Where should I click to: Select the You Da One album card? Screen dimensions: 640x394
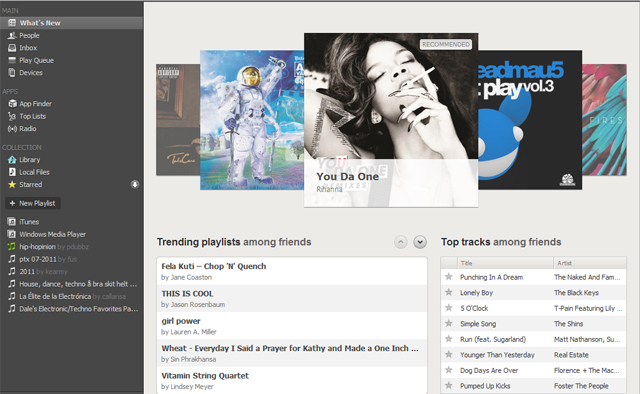pyautogui.click(x=391, y=120)
